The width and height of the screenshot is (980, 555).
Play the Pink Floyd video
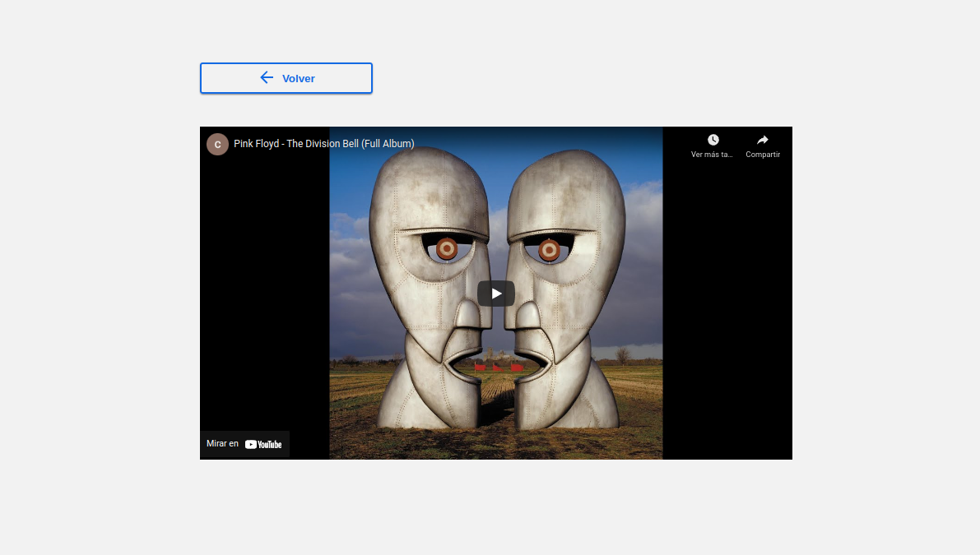tap(495, 294)
